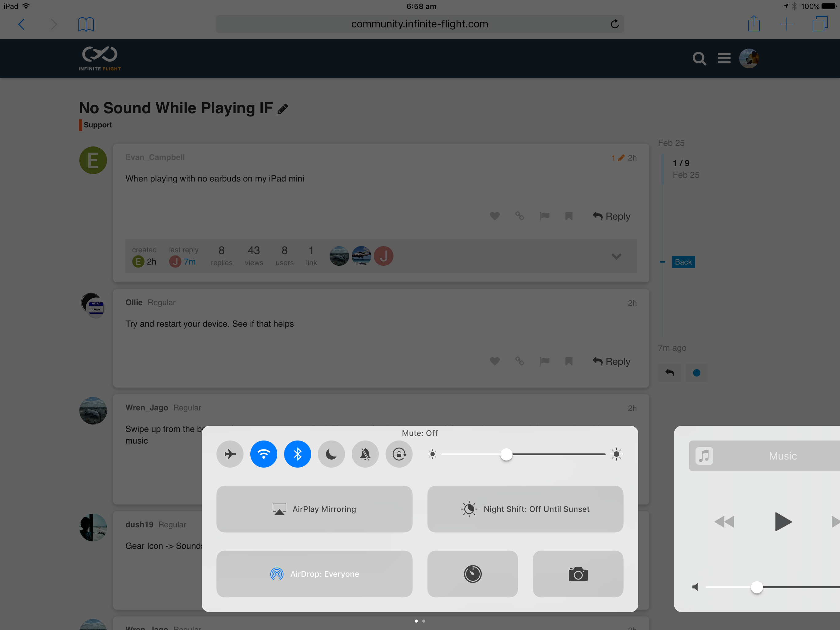The height and width of the screenshot is (630, 840).
Task: Open the Camera from Control Center
Action: 578,574
